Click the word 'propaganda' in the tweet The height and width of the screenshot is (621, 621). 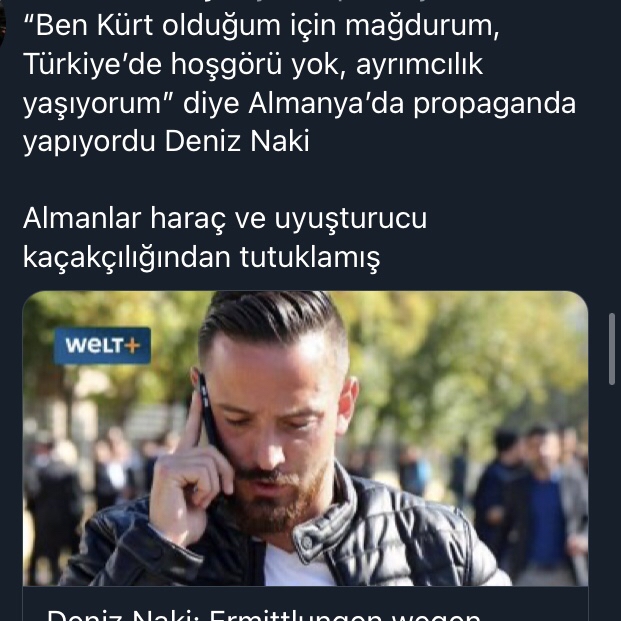(495, 105)
